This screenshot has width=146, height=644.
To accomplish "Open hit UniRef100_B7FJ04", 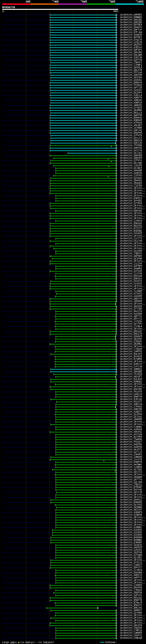I will pos(131,32).
